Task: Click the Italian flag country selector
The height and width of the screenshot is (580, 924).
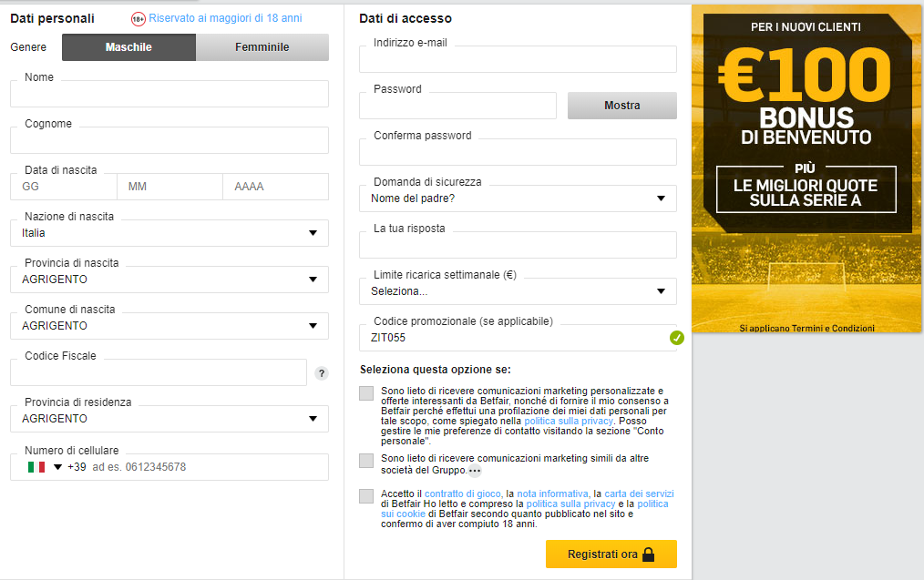Action: tap(36, 467)
